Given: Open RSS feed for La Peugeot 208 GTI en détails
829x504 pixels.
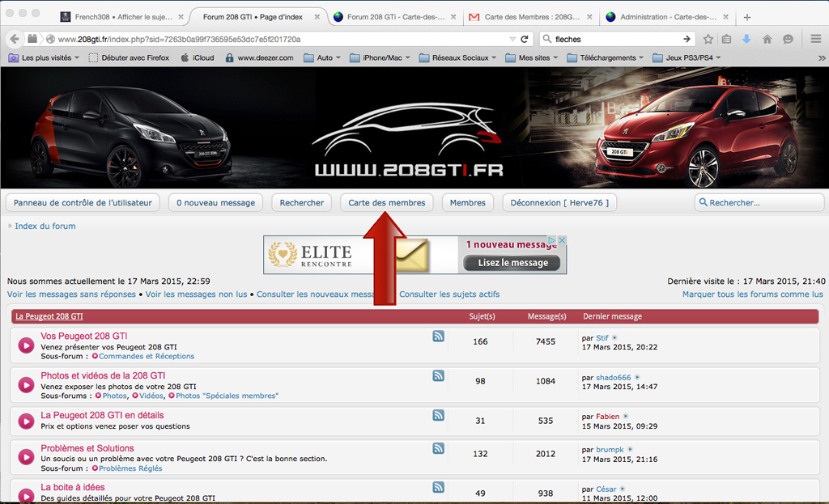Looking at the screenshot, I should pos(438,415).
